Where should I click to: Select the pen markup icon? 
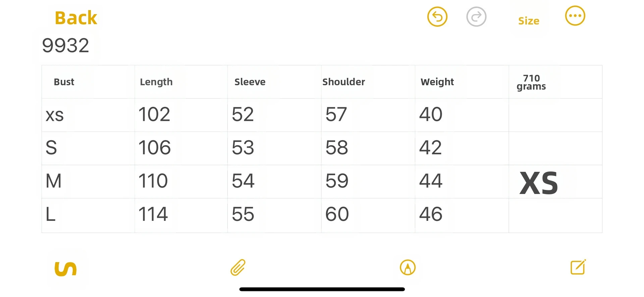(x=408, y=267)
